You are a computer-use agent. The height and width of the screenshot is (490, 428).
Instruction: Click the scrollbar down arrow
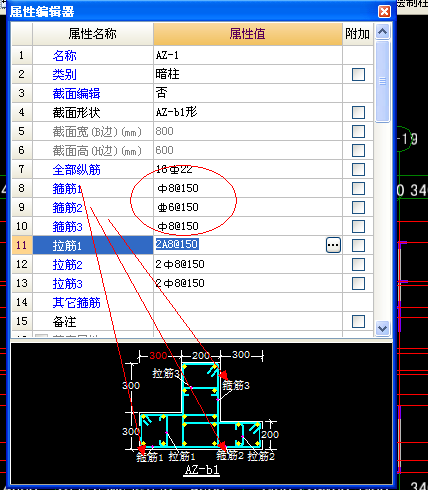[x=382, y=328]
